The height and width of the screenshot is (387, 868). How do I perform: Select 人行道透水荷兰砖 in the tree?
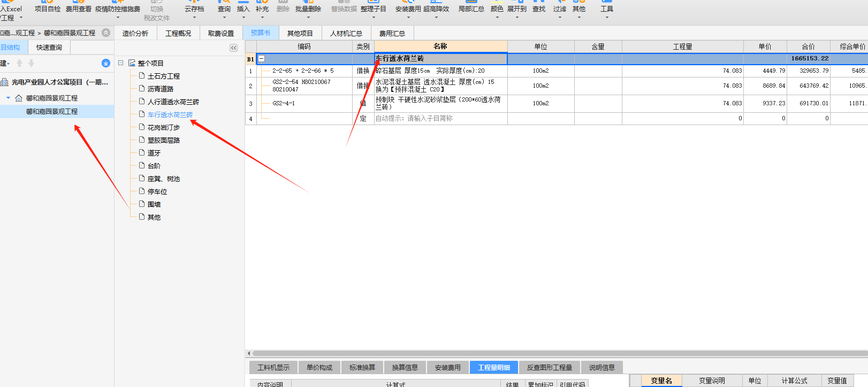click(173, 102)
